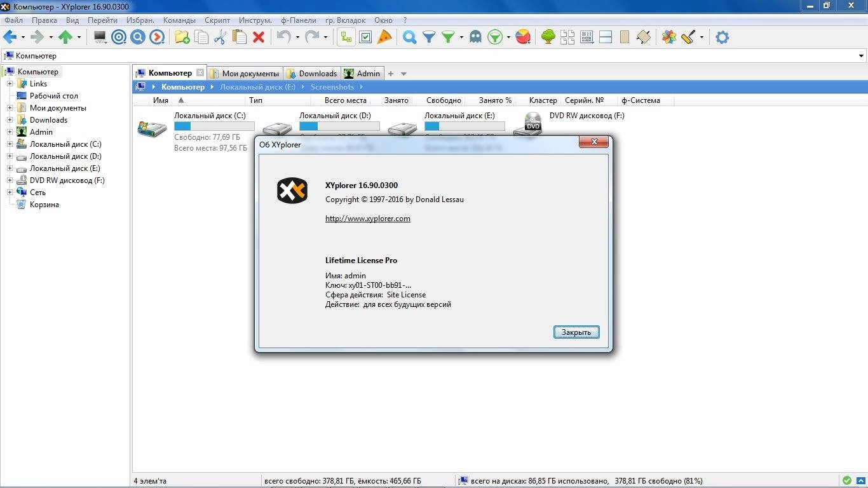Image resolution: width=868 pixels, height=488 pixels.
Task: Click the Redo toolbar arrow
Action: (x=312, y=37)
